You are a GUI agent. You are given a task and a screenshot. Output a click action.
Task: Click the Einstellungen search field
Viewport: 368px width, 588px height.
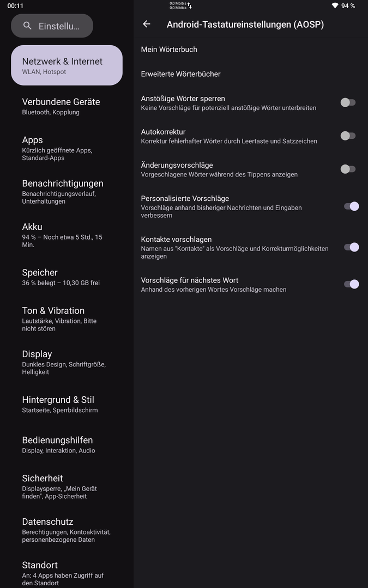click(x=59, y=26)
